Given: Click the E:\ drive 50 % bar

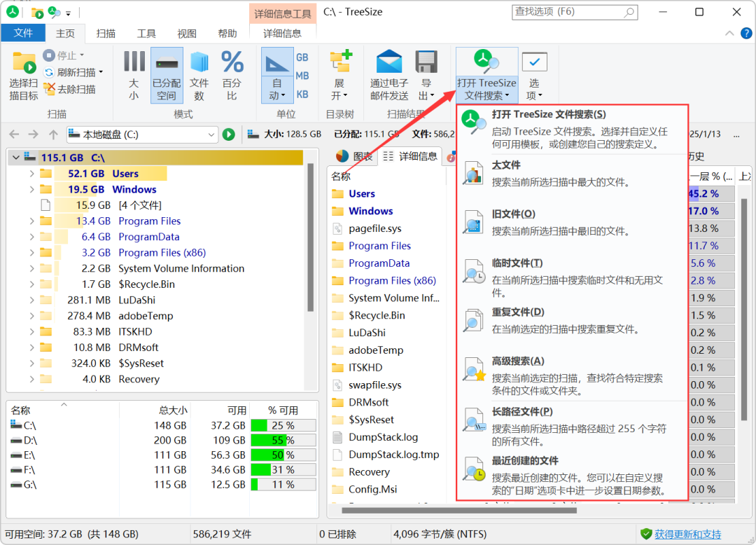Looking at the screenshot, I should coord(283,455).
